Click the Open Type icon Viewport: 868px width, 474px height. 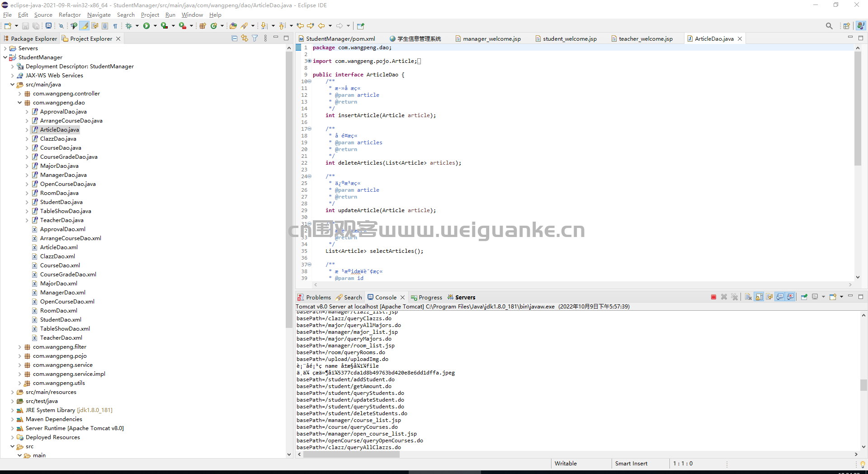coord(233,26)
